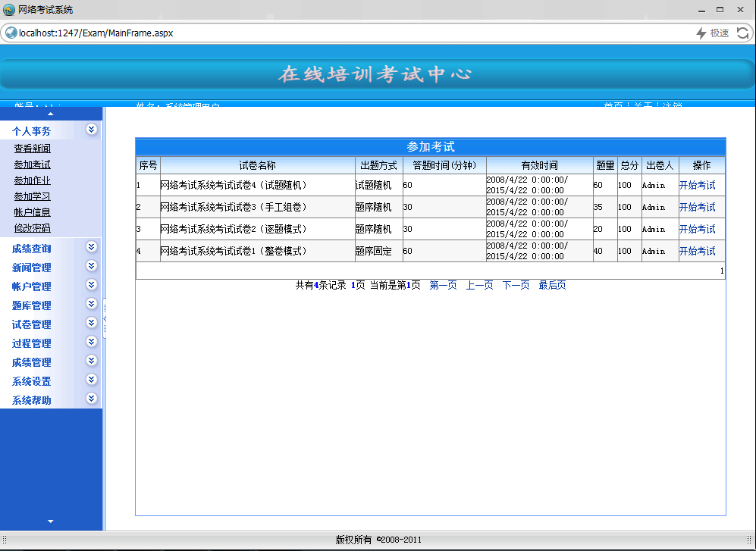Expand the 成绩查询 section chevron
Viewport: 756px width, 551px height.
click(x=91, y=247)
